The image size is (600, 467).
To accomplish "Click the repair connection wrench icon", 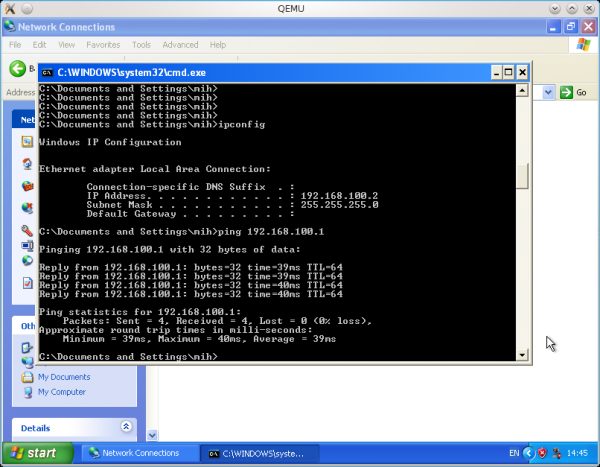I will pyautogui.click(x=27, y=230).
